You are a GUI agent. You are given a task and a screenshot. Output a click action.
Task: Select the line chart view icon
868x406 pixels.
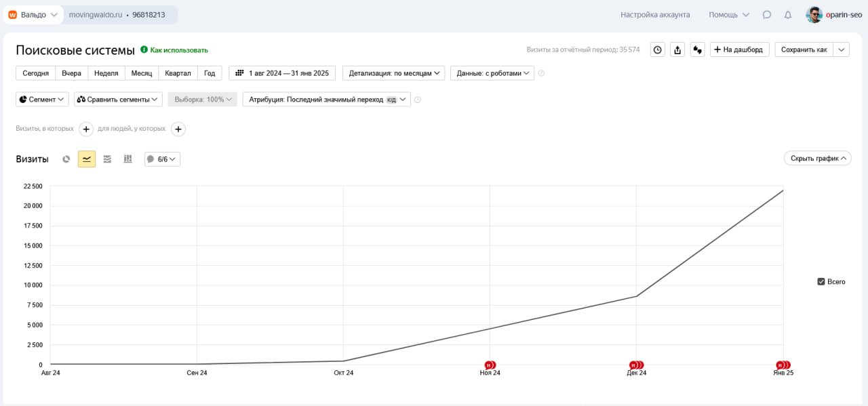pos(87,159)
